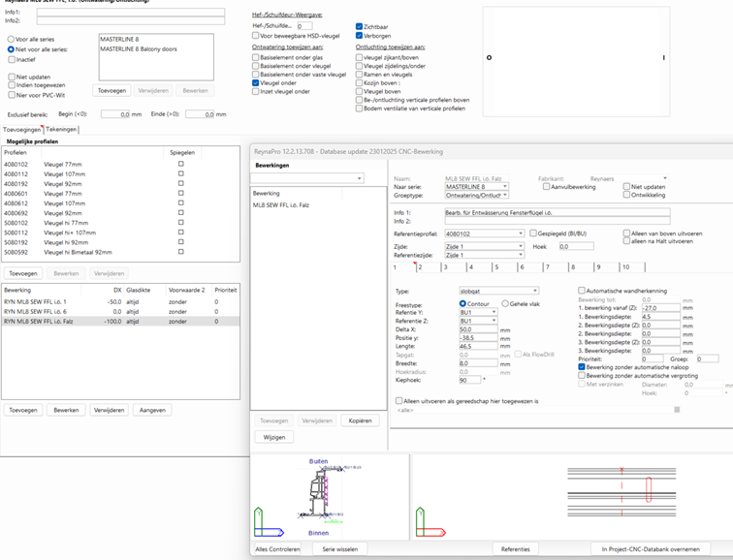Toggle 'Indien toegewezen' checkbox
Screen dimensions: 733x560
click(12, 85)
